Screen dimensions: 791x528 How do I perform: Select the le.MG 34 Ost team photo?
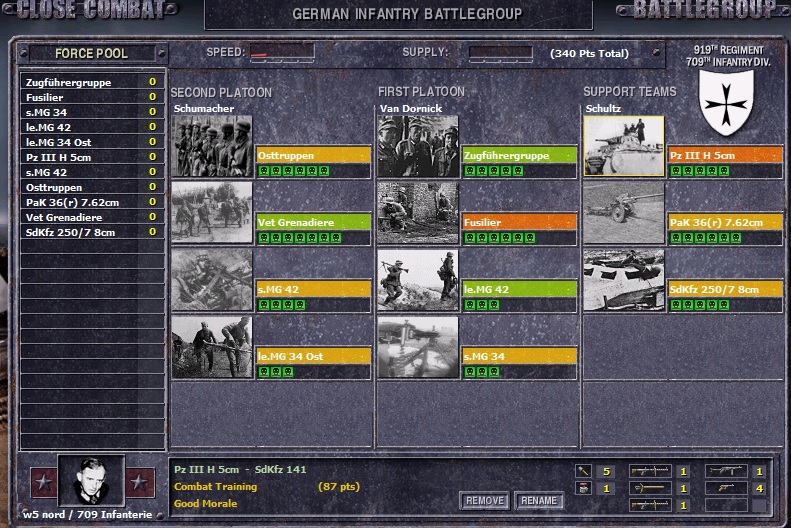(x=212, y=347)
